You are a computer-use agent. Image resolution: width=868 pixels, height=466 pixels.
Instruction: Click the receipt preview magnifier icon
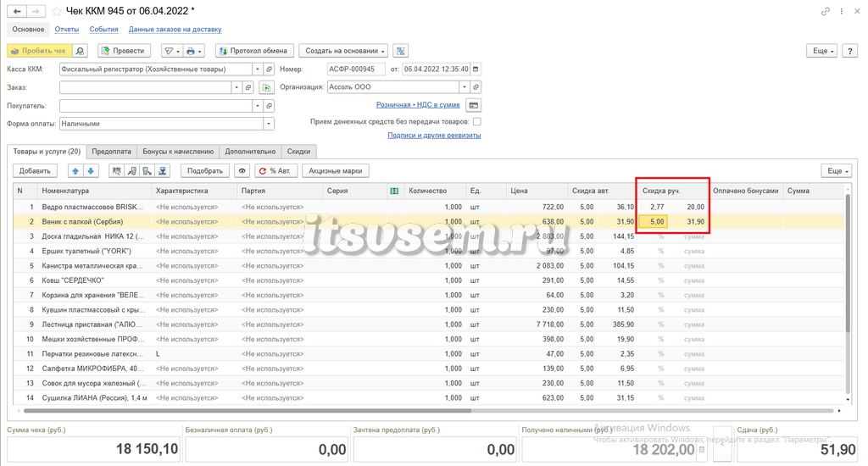(81, 51)
